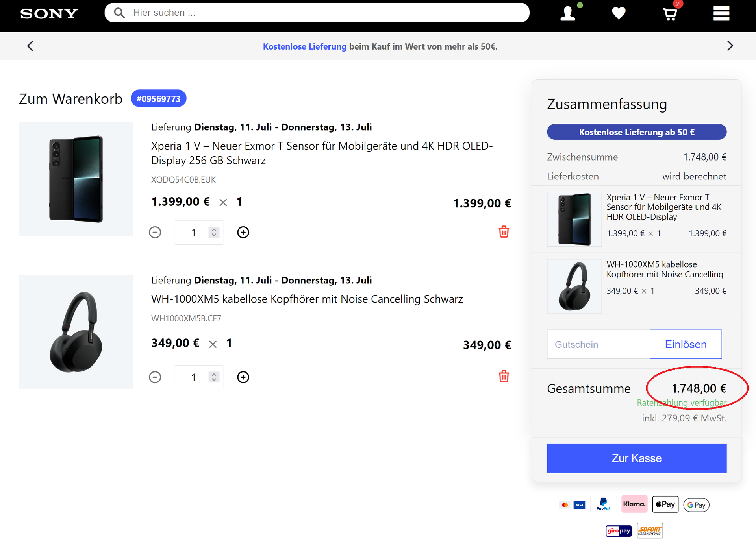The width and height of the screenshot is (756, 545).
Task: Open Xperia thumbnail in summary panel
Action: 574,219
